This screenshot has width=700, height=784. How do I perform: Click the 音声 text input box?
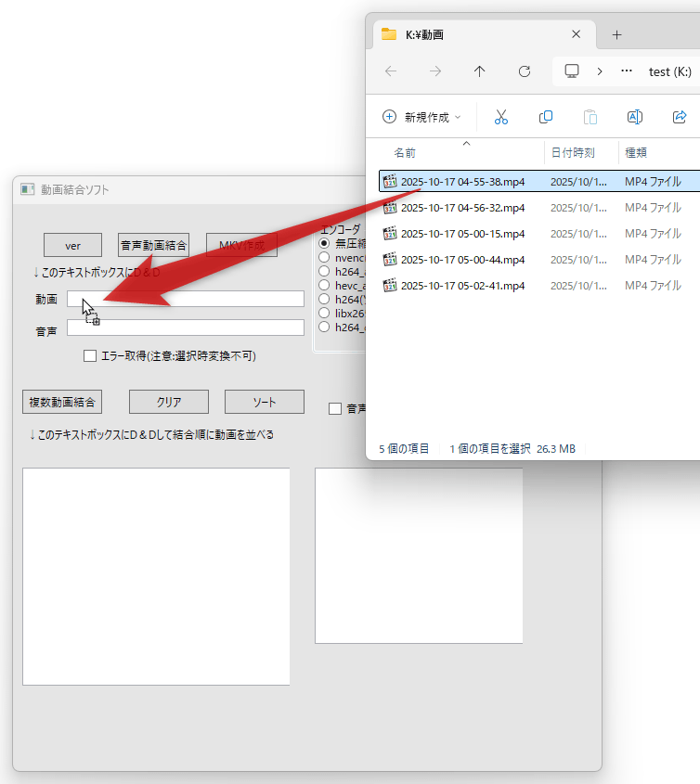pyautogui.click(x=186, y=328)
